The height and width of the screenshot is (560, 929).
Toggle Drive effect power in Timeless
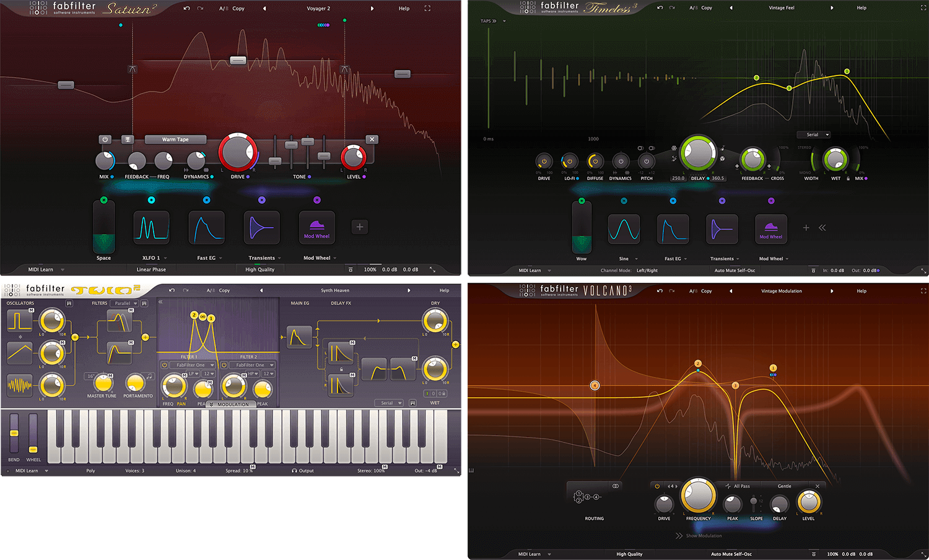tap(544, 162)
